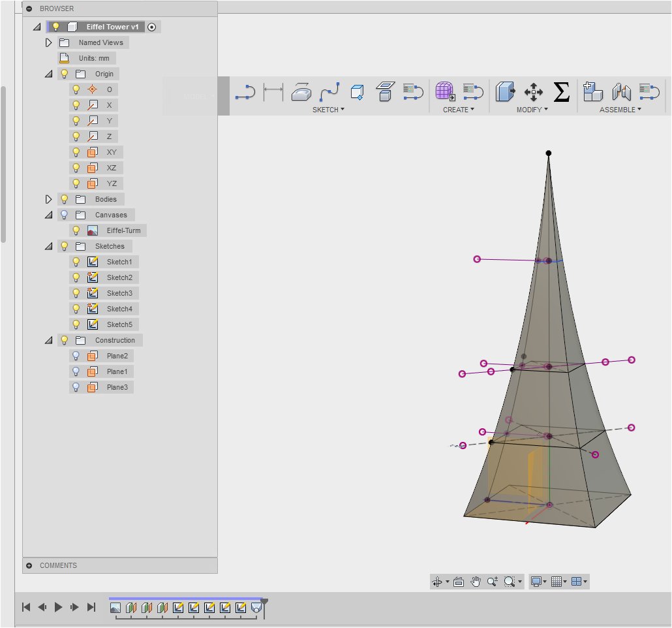The image size is (672, 628).
Task: Show Plane3 using its light bulb
Action: (76, 387)
